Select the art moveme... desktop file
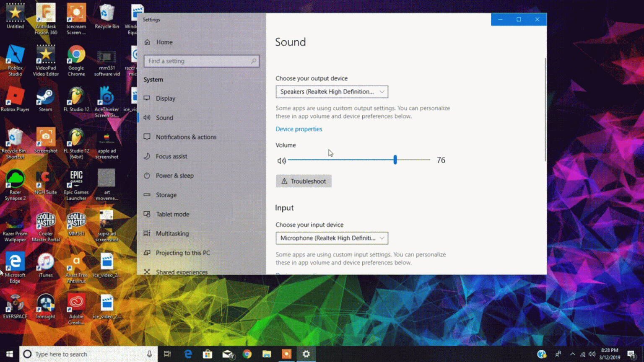Viewport: 644px width, 362px height. tap(107, 185)
